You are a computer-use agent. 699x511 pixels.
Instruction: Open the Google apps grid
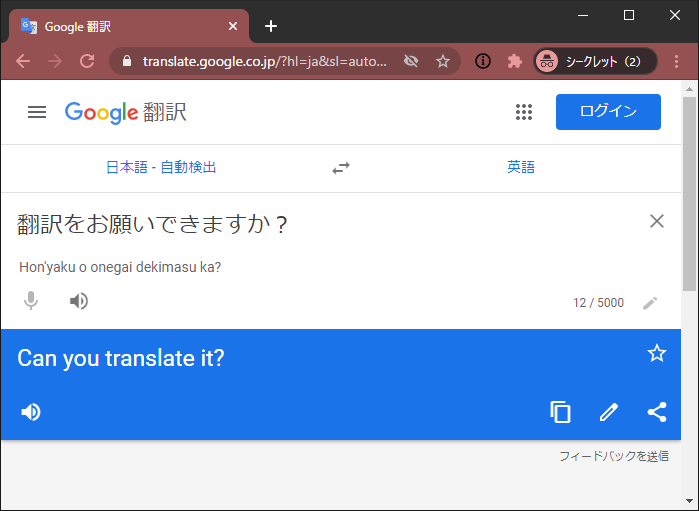(x=524, y=112)
